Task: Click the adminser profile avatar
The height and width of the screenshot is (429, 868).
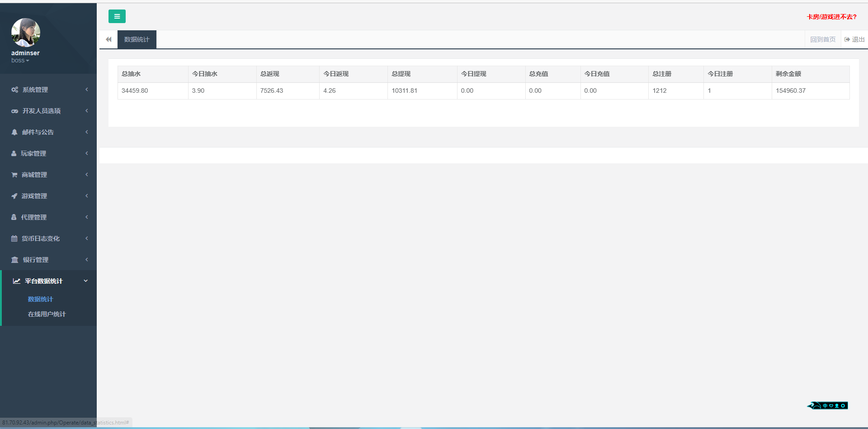Action: click(25, 33)
